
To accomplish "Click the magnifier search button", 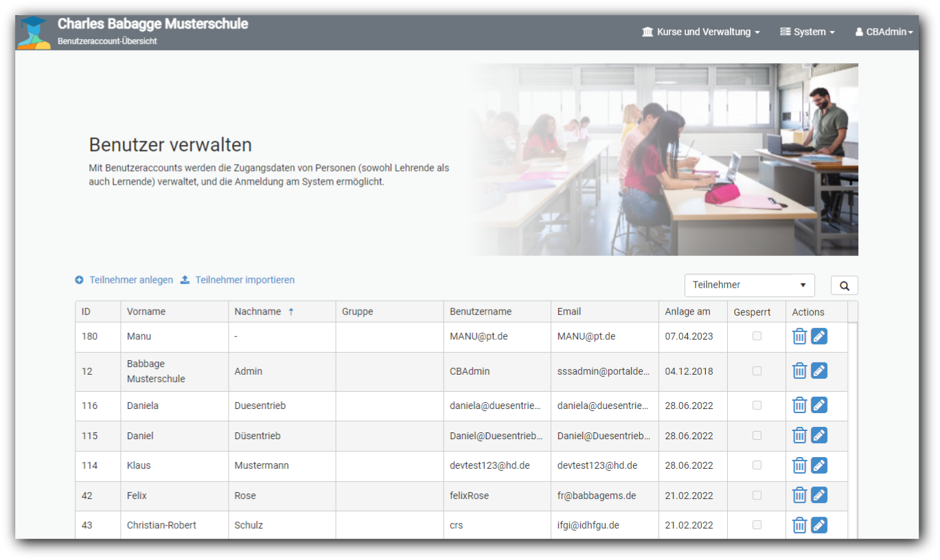I will tap(844, 285).
